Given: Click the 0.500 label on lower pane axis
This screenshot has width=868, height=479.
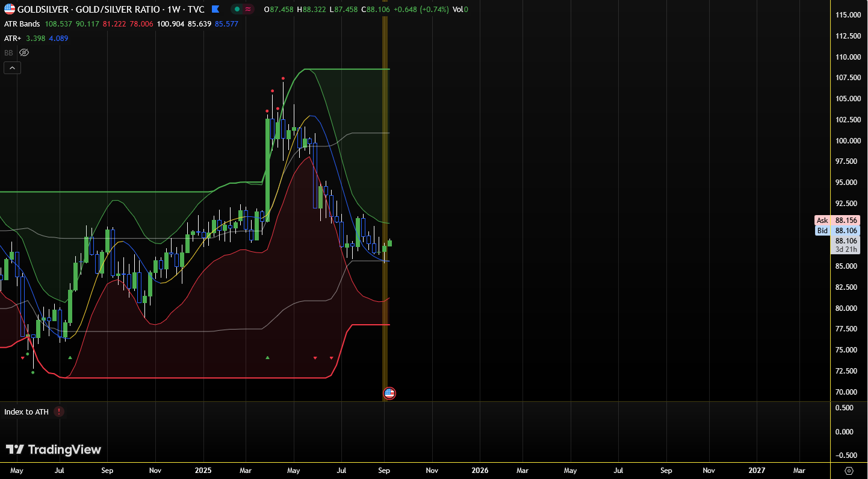Looking at the screenshot, I should [x=845, y=407].
